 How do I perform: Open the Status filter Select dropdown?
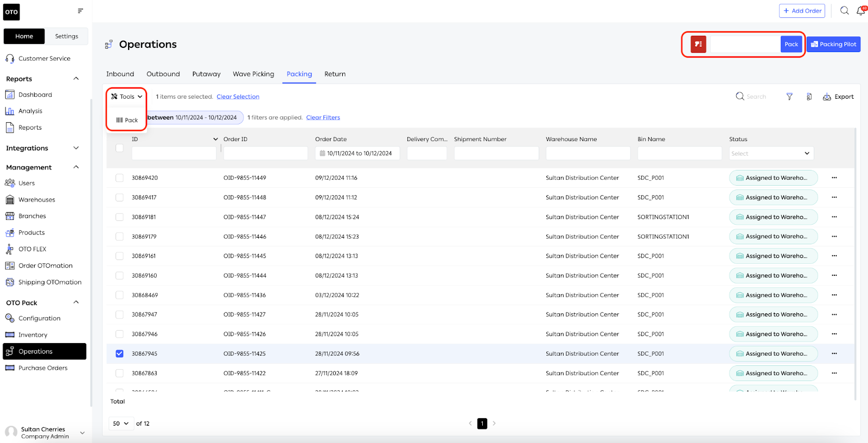tap(771, 154)
